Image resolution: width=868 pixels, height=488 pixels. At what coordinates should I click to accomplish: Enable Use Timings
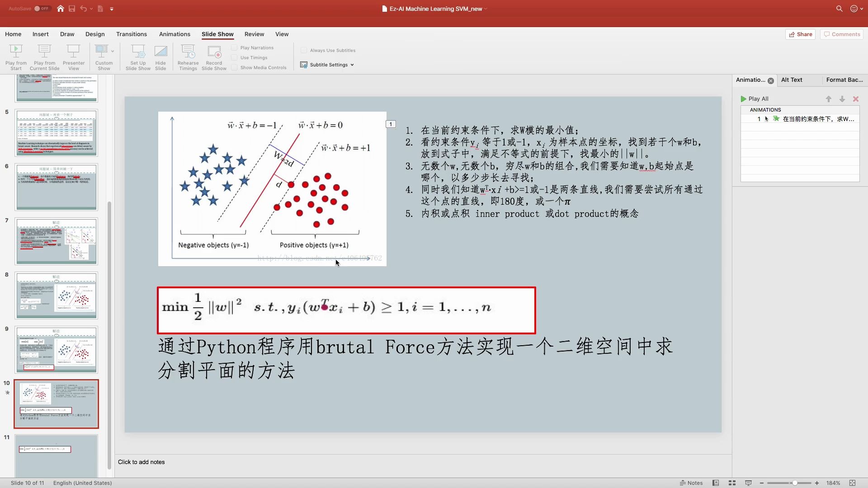tap(234, 57)
